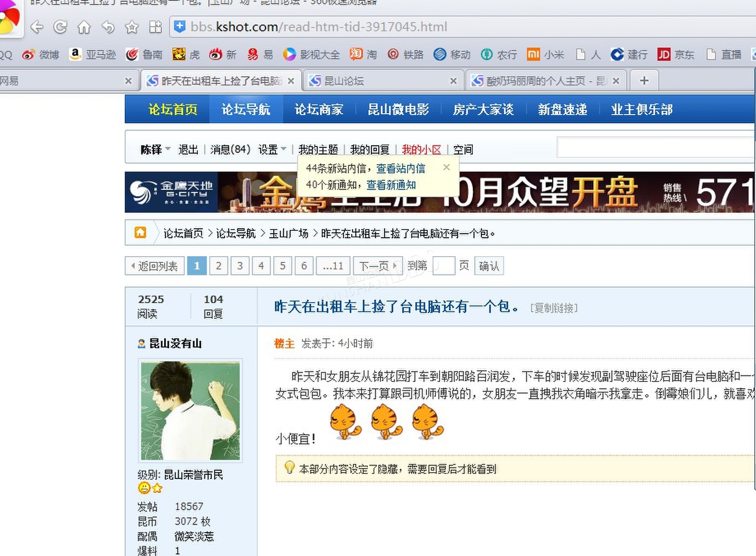Click 查看新通知 in popup

tap(391, 185)
